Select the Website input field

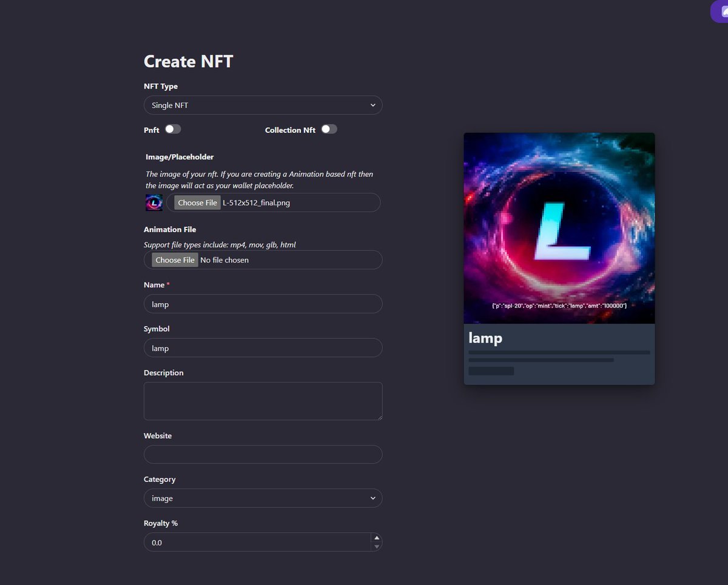tap(263, 455)
